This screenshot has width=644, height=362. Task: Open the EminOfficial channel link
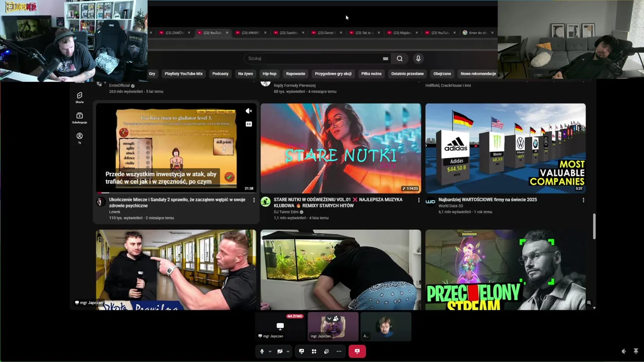point(119,85)
